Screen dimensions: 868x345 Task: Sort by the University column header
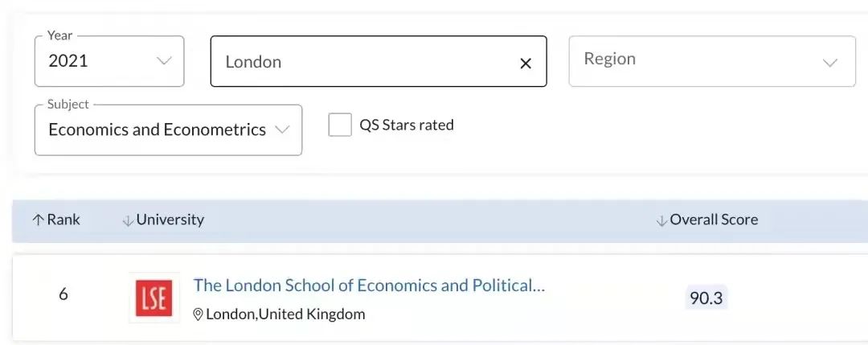point(170,220)
